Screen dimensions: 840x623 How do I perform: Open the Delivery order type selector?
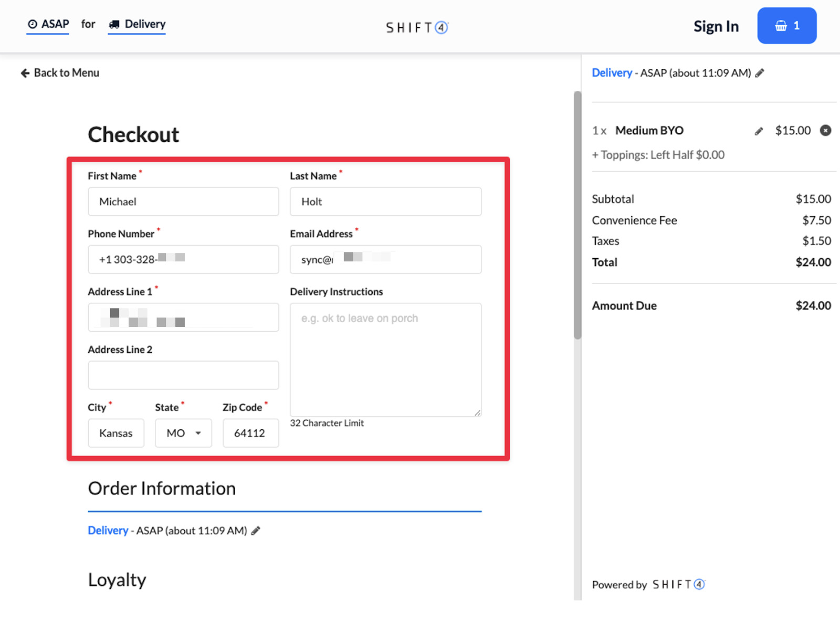(x=137, y=24)
